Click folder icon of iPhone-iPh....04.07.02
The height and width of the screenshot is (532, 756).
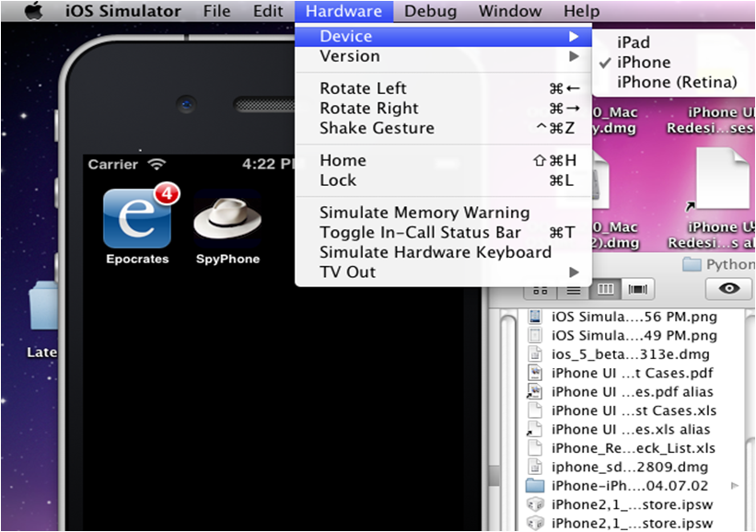pos(535,486)
